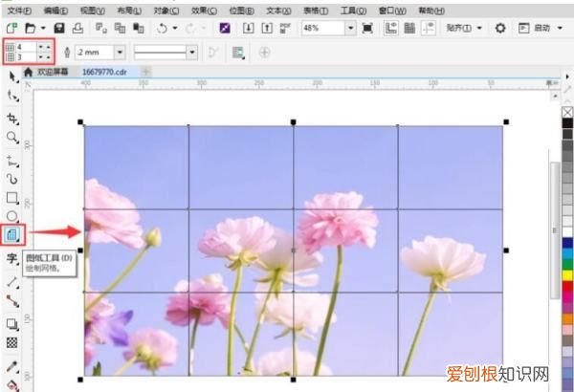Screen dimensions: 574x392
Task: Select the Rectangle tool
Action: pyautogui.click(x=12, y=198)
